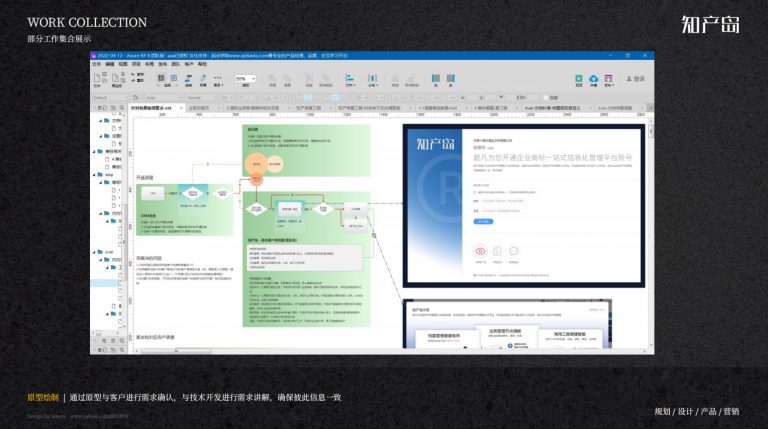Collapse the 'over' folder in page tree
Viewport: 768px width, 429px height.
click(95, 252)
